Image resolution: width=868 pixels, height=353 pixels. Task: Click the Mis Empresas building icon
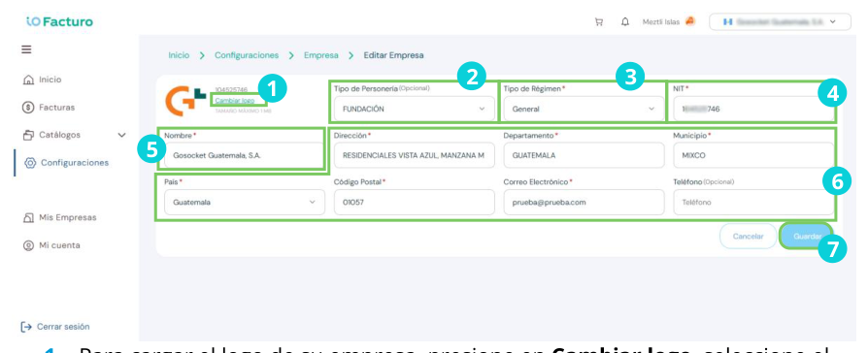click(x=29, y=218)
